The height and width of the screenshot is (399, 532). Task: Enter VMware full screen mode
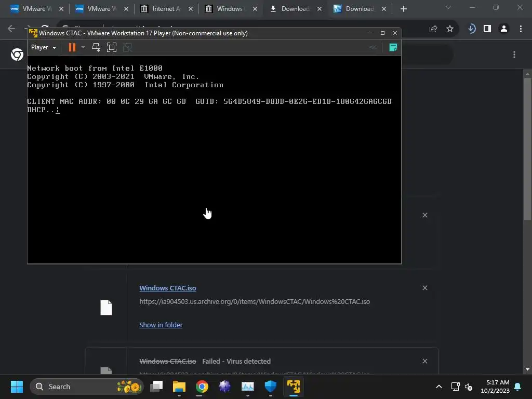pyautogui.click(x=112, y=47)
